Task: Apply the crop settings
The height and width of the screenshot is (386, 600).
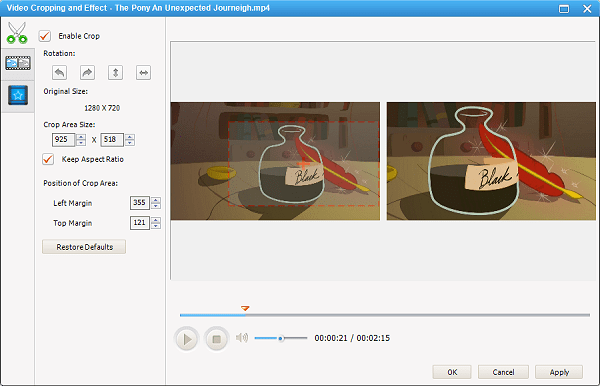Action: pyautogui.click(x=559, y=372)
